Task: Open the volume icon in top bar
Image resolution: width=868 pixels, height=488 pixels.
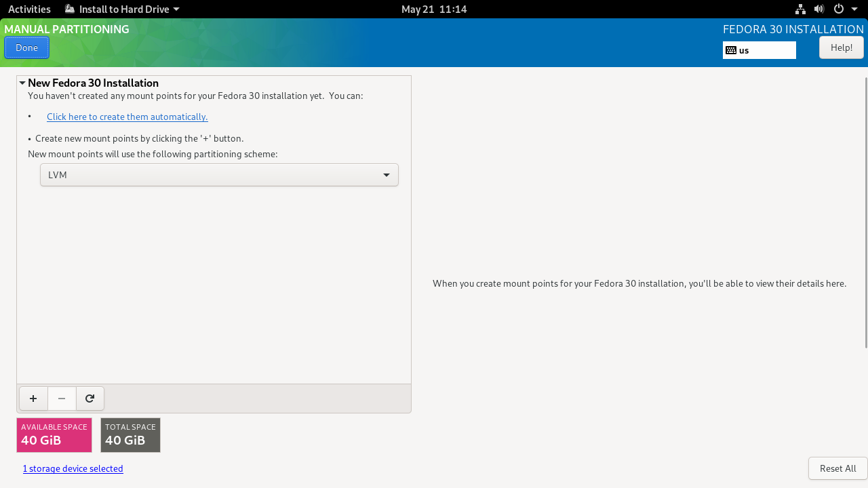Action: click(819, 9)
